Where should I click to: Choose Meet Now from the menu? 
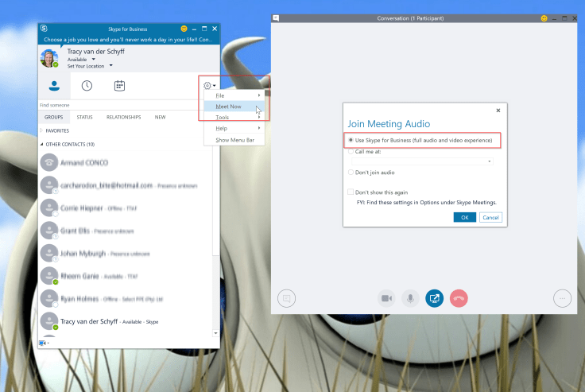tap(229, 106)
